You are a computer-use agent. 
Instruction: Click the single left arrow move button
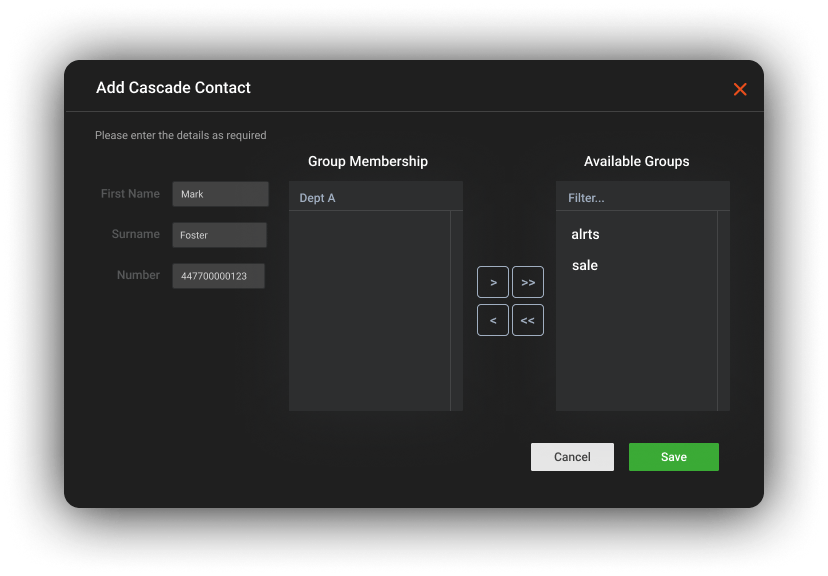(493, 321)
